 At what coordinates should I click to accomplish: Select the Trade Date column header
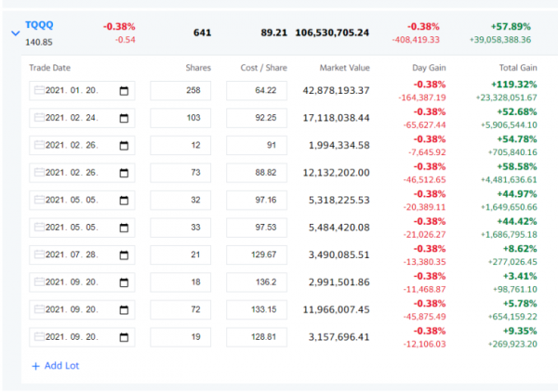(x=50, y=68)
